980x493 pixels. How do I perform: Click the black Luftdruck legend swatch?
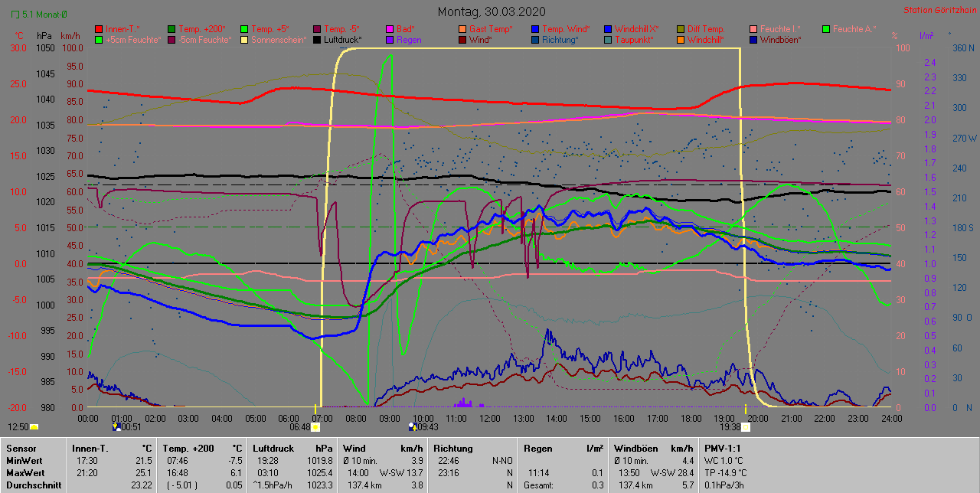(318, 40)
